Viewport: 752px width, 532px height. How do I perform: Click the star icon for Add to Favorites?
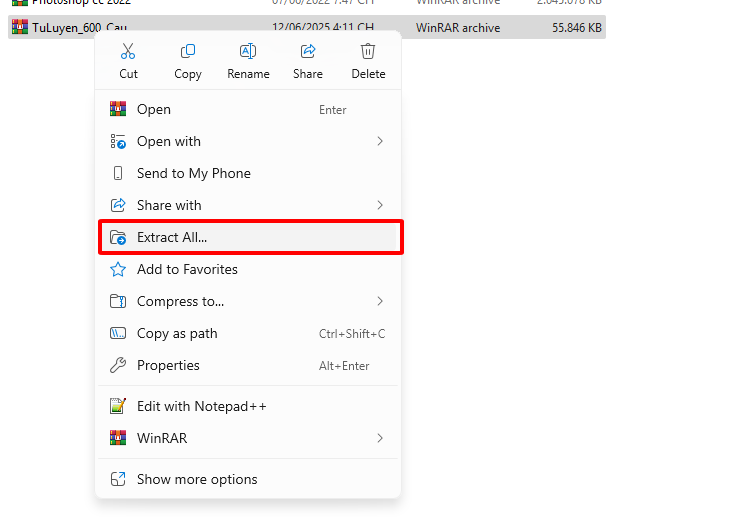pos(118,269)
